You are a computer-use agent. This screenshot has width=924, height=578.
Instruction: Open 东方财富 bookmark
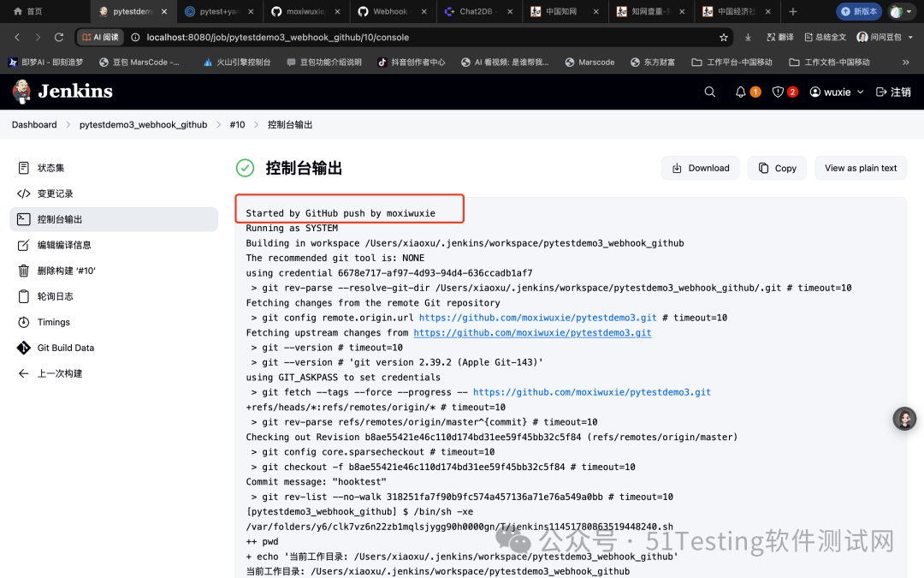(x=653, y=62)
